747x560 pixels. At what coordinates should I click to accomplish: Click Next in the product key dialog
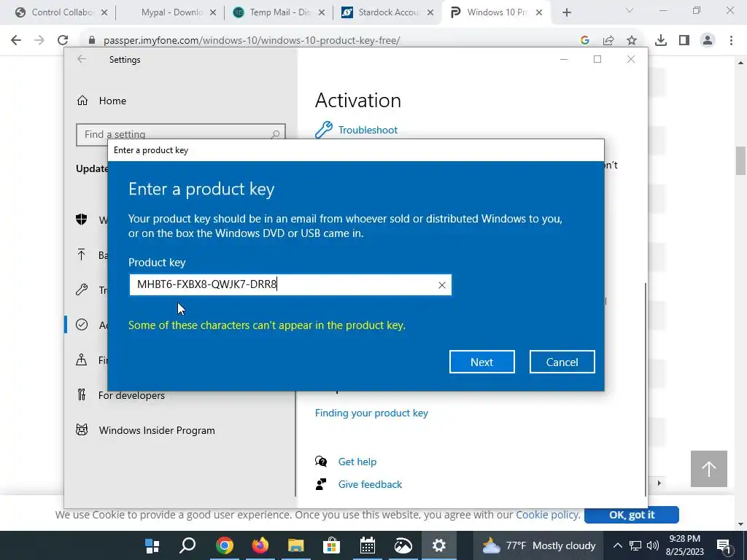(x=481, y=362)
